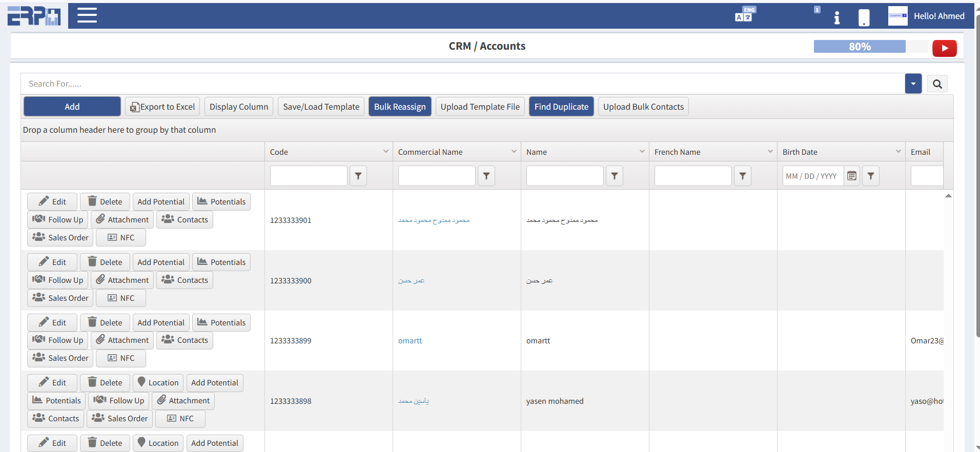
Task: Click the Code column filter funnel
Action: point(358,176)
